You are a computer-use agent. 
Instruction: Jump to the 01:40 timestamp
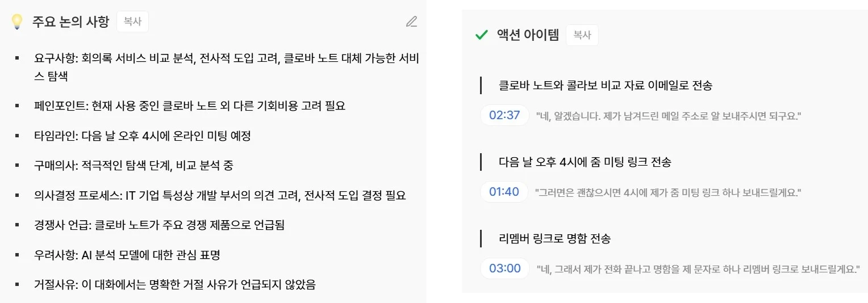[x=504, y=192]
